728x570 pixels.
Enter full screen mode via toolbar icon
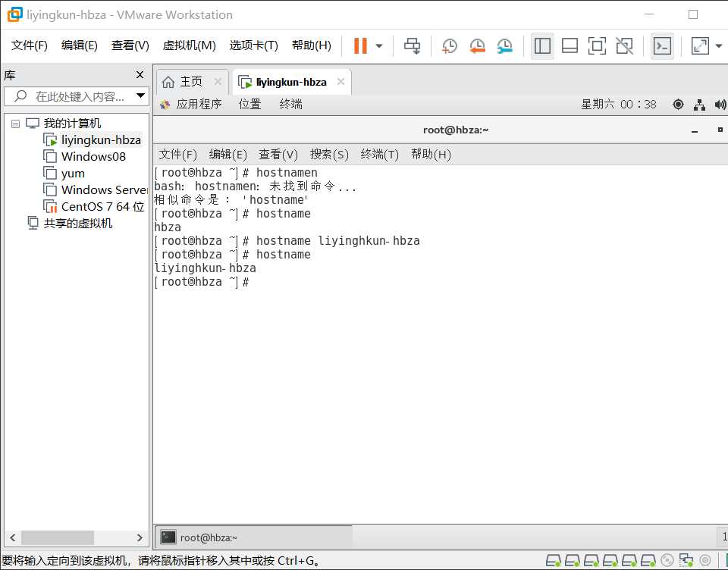click(597, 45)
